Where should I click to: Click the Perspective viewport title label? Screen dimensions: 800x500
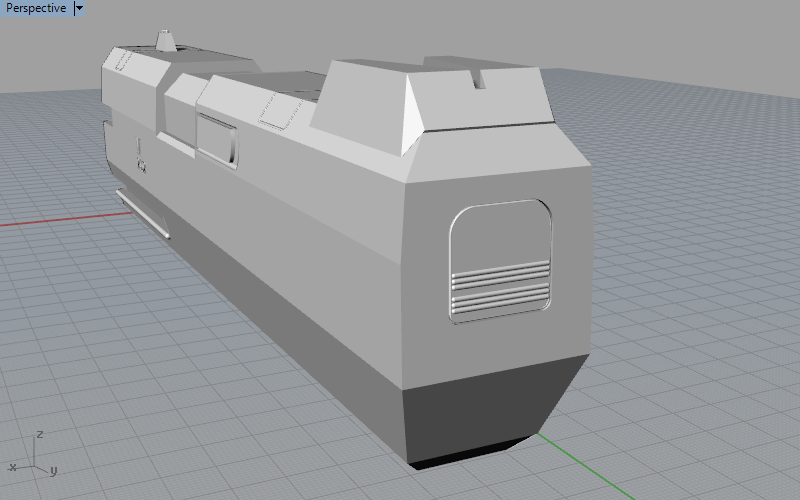coord(36,8)
